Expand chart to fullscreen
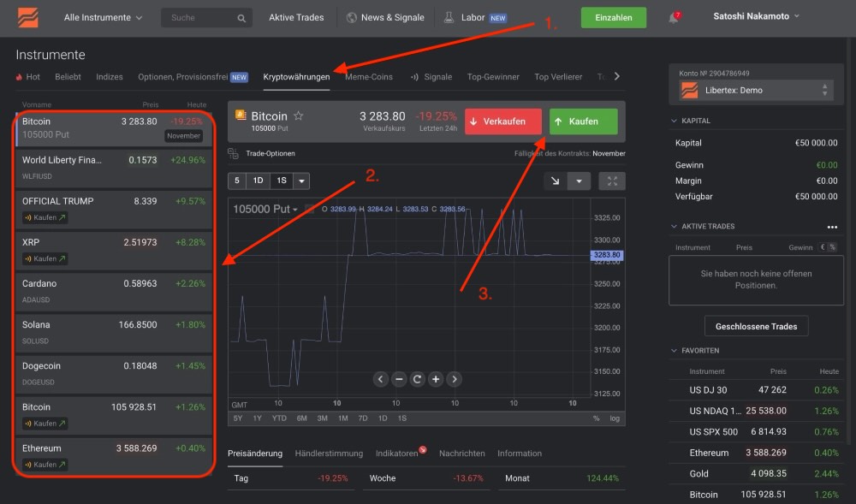This screenshot has width=856, height=504. coord(611,181)
